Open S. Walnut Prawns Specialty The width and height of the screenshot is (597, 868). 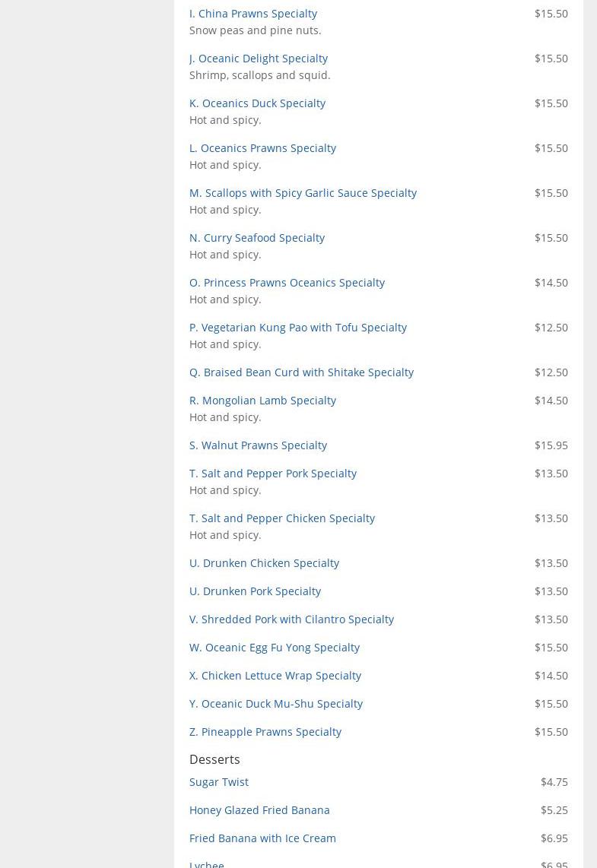[258, 445]
